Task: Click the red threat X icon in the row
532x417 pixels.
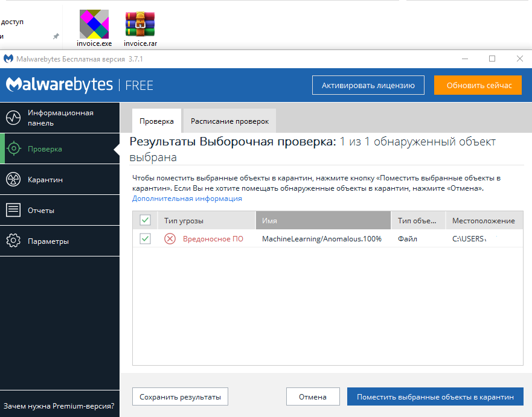Action: [x=170, y=238]
